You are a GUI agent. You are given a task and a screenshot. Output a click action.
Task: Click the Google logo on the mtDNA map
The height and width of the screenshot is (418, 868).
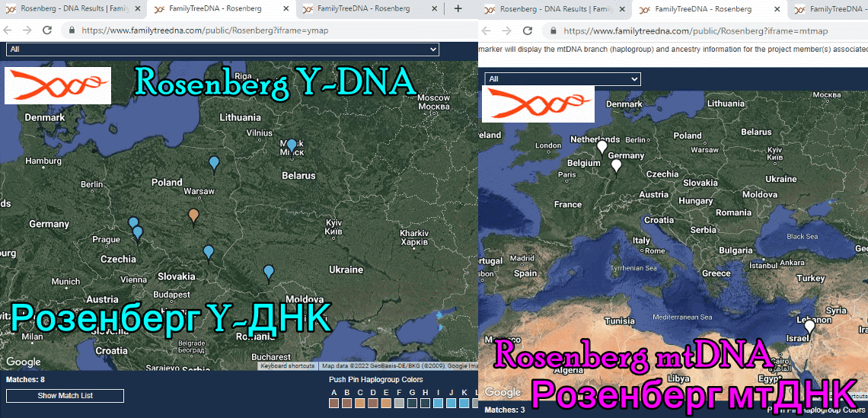(503, 392)
